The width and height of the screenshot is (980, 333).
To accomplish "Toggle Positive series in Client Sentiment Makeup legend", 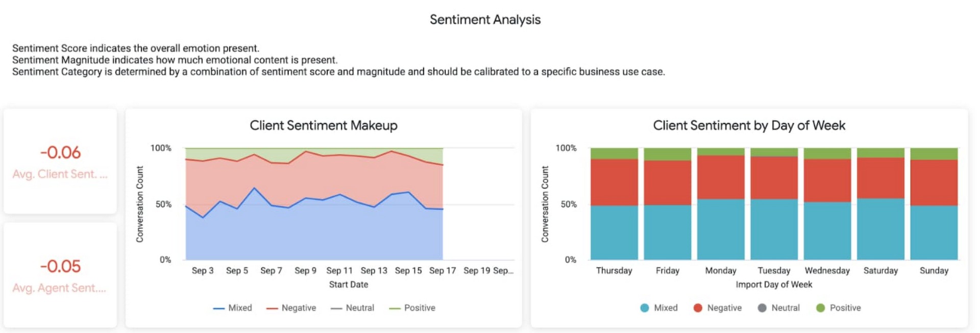I will point(412,308).
